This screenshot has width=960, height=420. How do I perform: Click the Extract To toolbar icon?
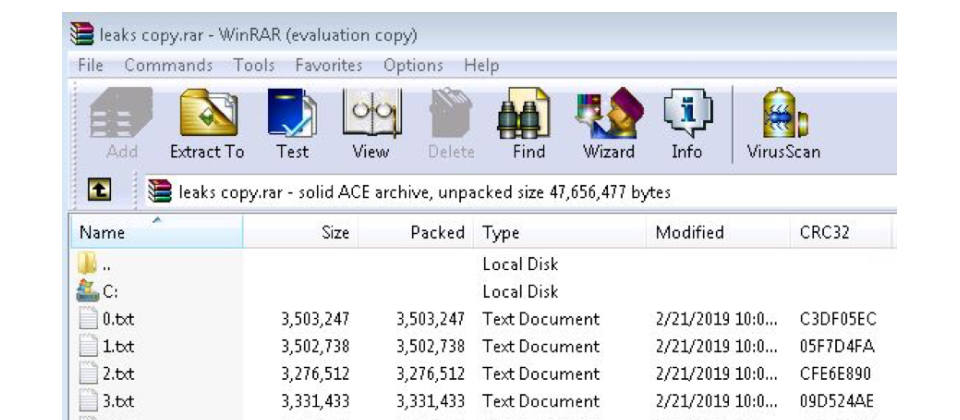point(207,124)
